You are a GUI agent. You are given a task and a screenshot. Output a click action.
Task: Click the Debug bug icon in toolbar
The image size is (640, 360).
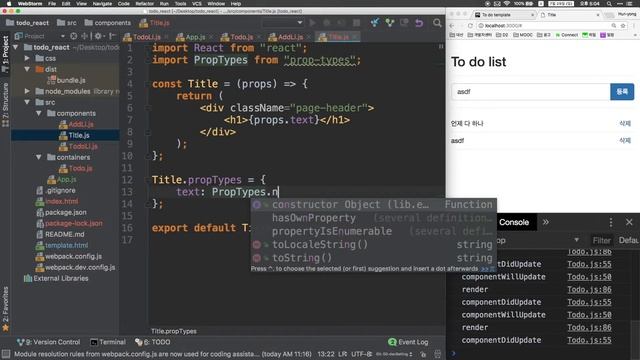[x=327, y=23]
